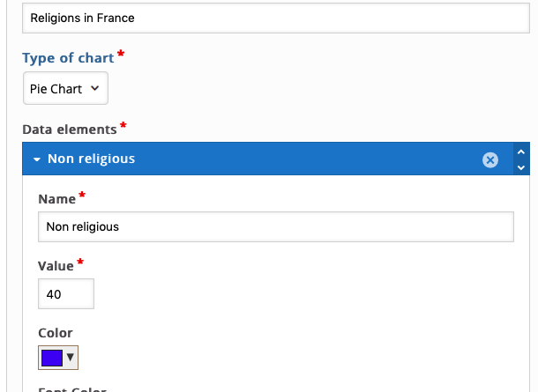Click red asterisk beside Type of chart
The height and width of the screenshot is (392, 538).
[x=121, y=54]
